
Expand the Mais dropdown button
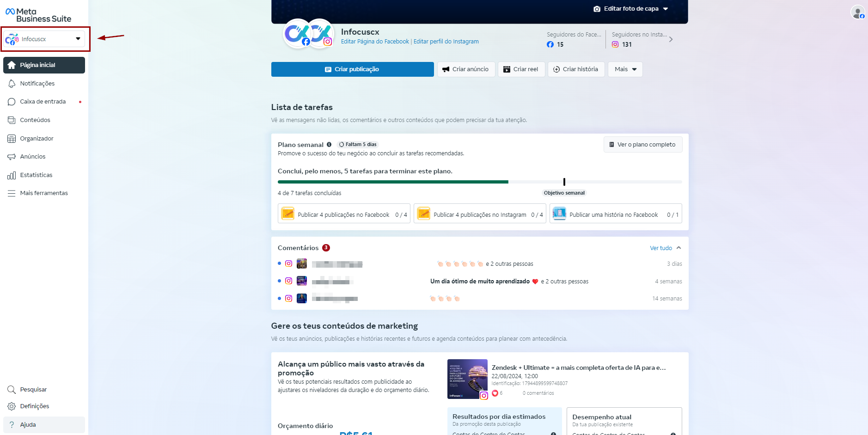point(625,69)
